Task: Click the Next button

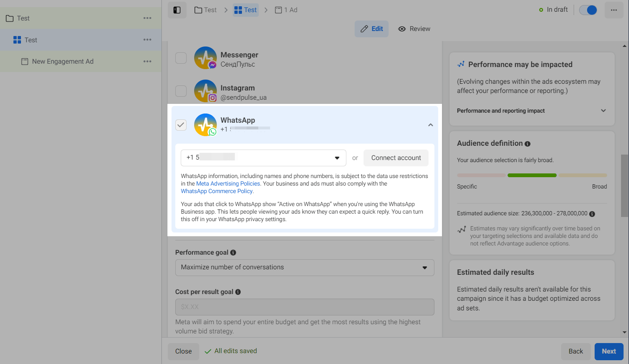Action: pyautogui.click(x=609, y=351)
